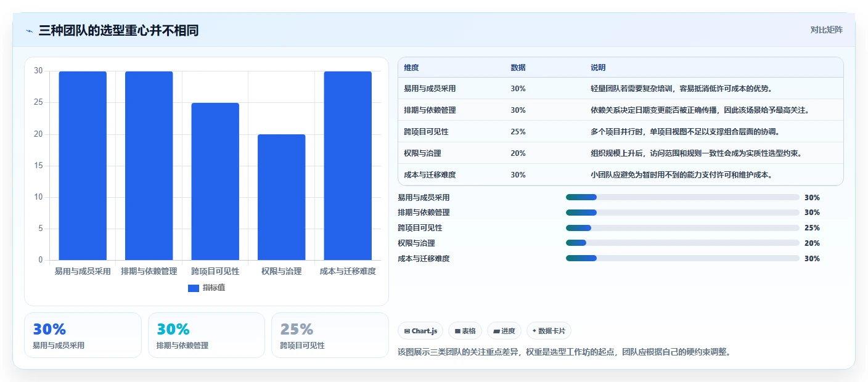The image size is (868, 382).
Task: Click the 成本与迁移难度 x-axis label
Action: [x=348, y=271]
